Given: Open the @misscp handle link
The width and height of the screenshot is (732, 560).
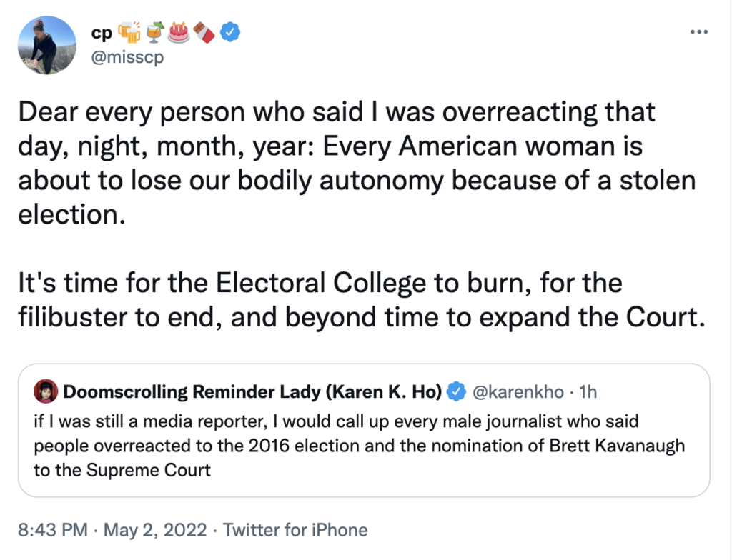Looking at the screenshot, I should (x=129, y=57).
